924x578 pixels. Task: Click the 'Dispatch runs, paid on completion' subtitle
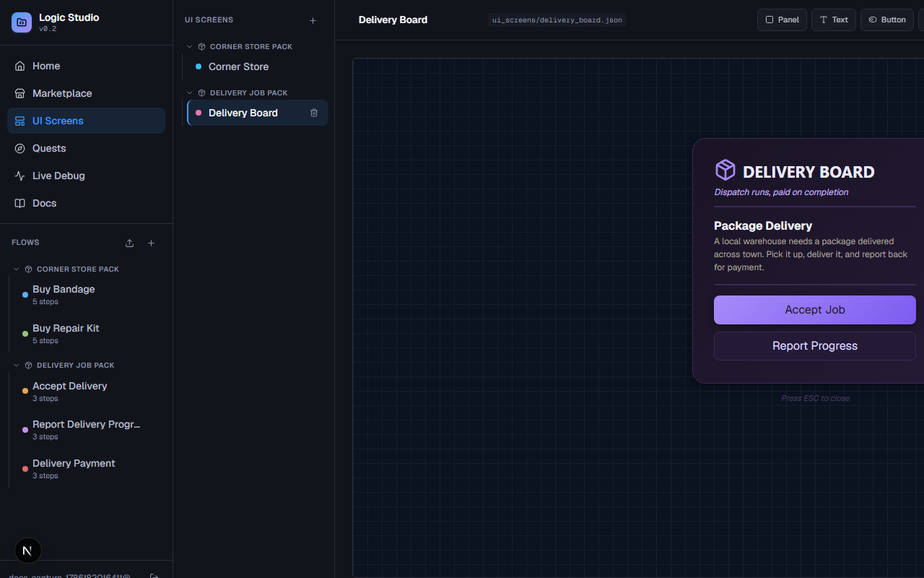click(x=781, y=192)
